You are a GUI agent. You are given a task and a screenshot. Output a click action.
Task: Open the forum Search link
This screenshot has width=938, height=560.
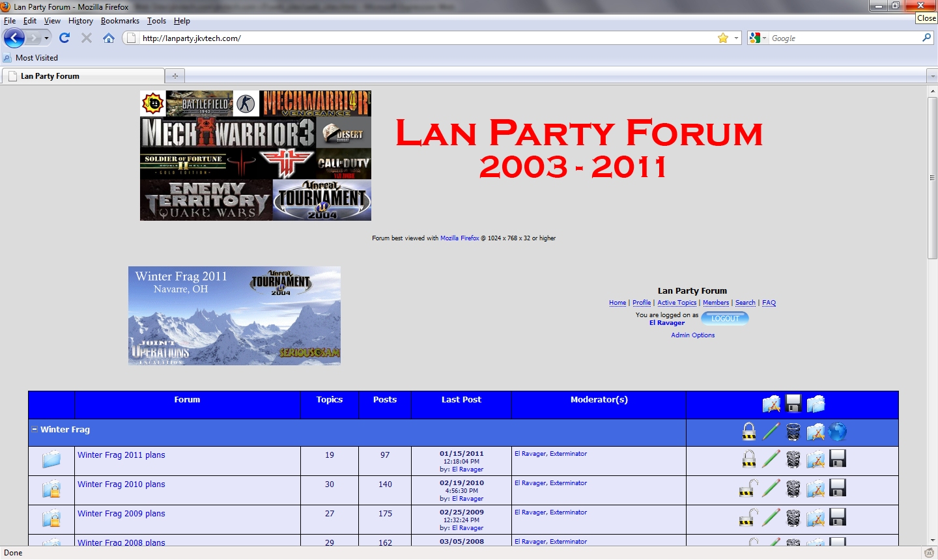pyautogui.click(x=745, y=303)
